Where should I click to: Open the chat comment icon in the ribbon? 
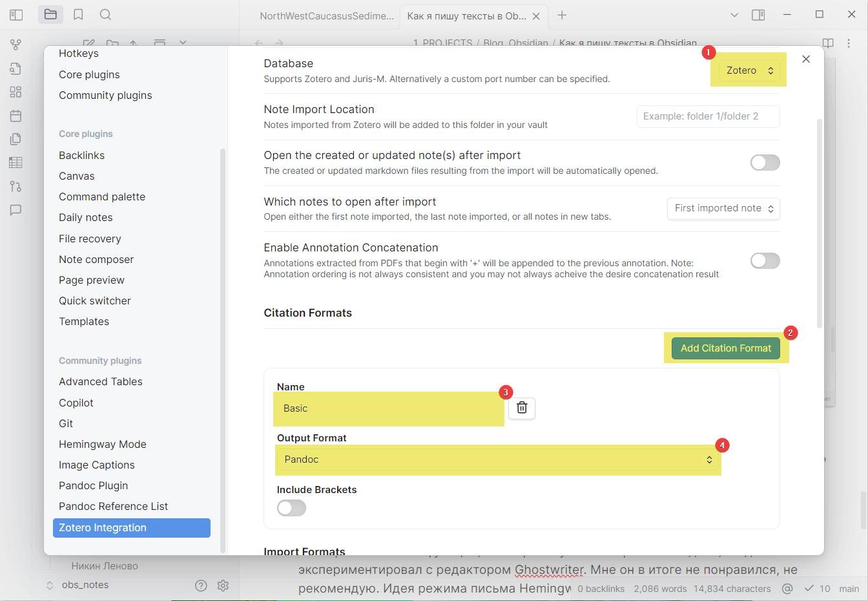tap(15, 210)
